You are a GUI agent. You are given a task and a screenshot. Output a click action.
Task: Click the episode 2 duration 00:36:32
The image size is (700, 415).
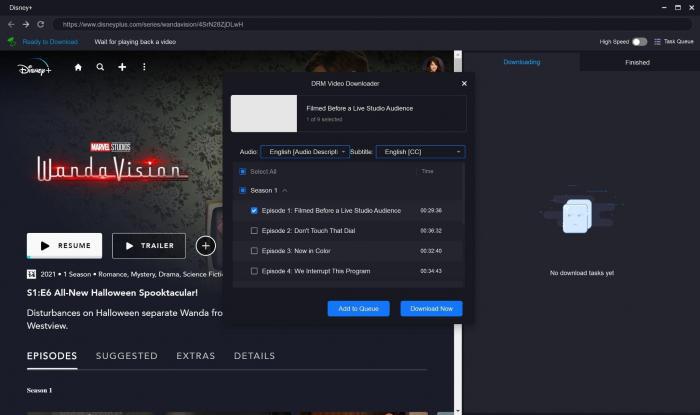coord(431,231)
